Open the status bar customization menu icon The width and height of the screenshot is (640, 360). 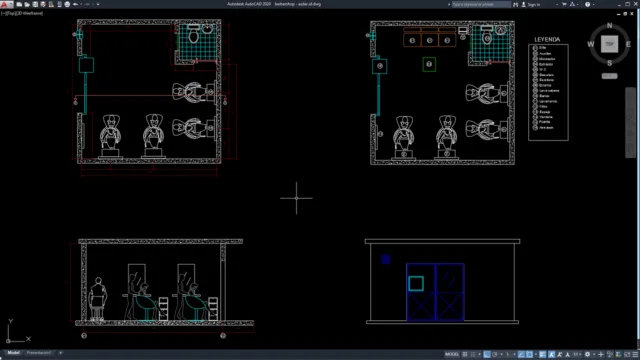point(635,355)
